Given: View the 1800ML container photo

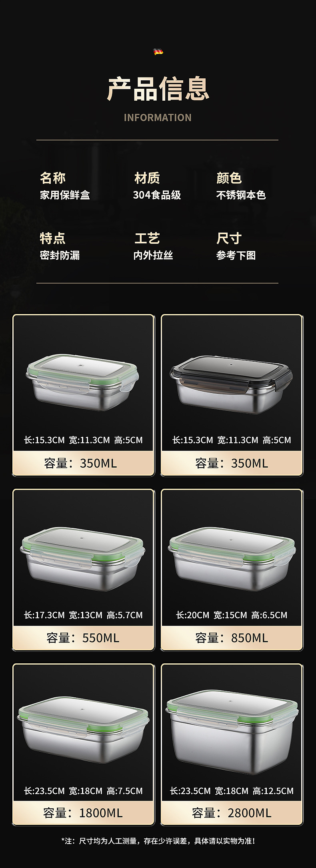Looking at the screenshot, I should pos(83,730).
